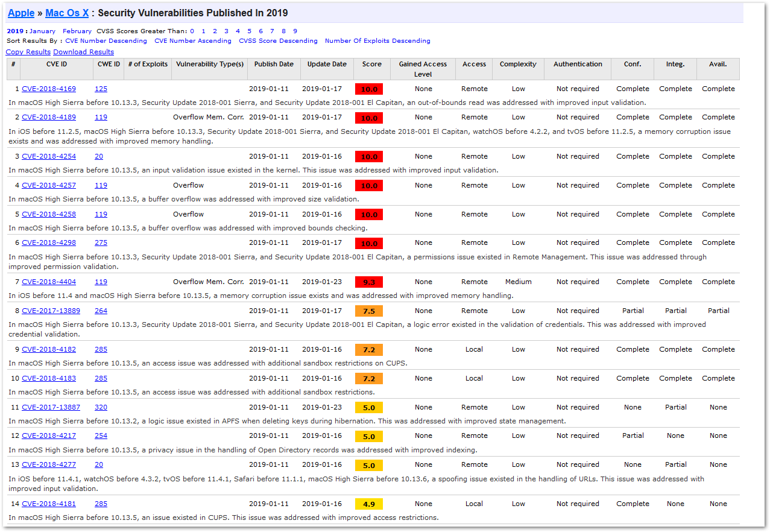Filter results to January 2019
The width and height of the screenshot is (770, 532).
pos(42,31)
